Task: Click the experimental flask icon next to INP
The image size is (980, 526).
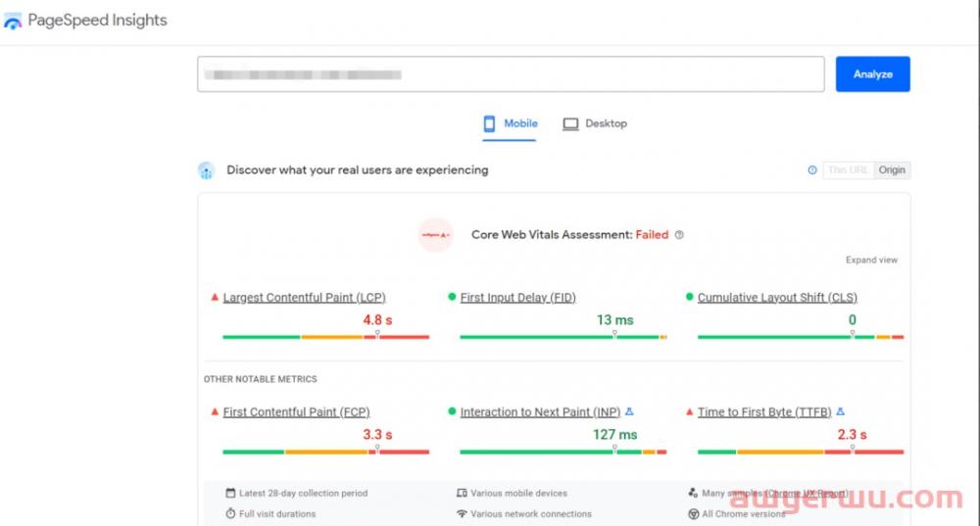Action: click(x=629, y=412)
